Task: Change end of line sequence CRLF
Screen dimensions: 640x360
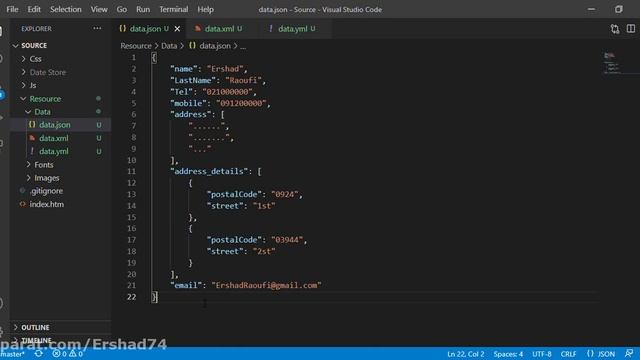Action: click(568, 354)
